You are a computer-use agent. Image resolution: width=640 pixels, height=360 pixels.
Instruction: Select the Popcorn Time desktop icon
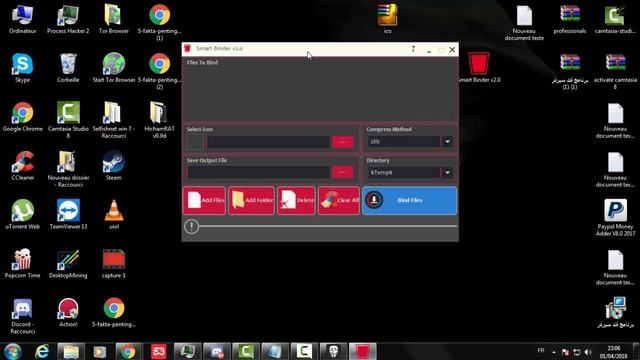22,264
